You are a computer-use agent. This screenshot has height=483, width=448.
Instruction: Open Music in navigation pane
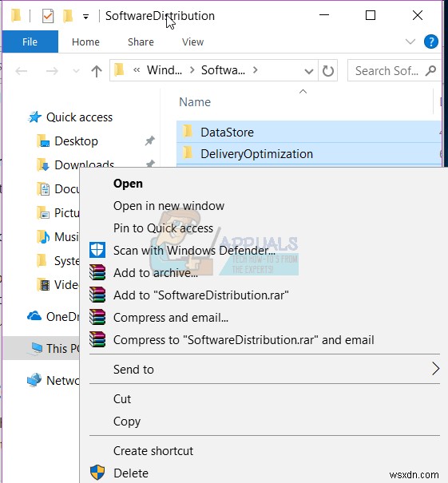pyautogui.click(x=58, y=237)
